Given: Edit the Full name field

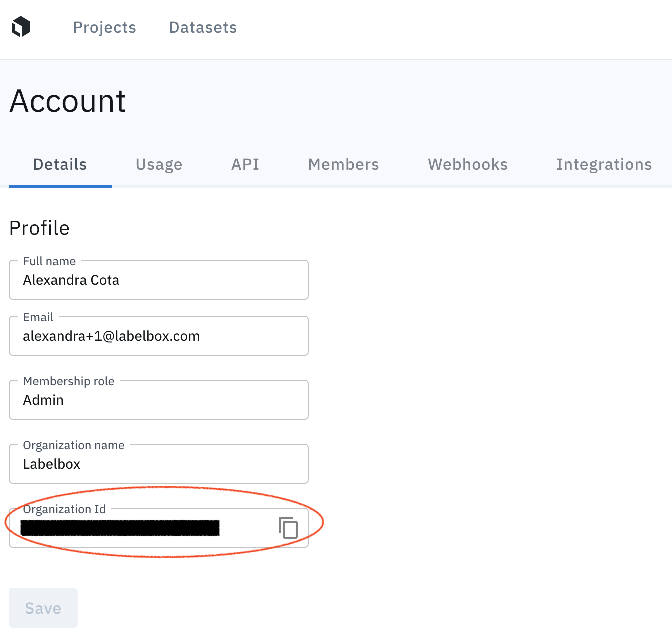Looking at the screenshot, I should 159,280.
